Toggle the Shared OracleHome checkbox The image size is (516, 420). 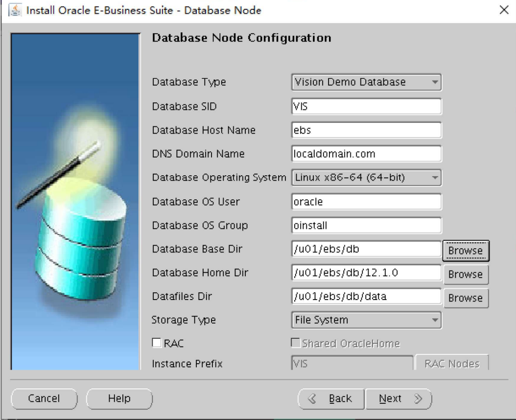[296, 343]
